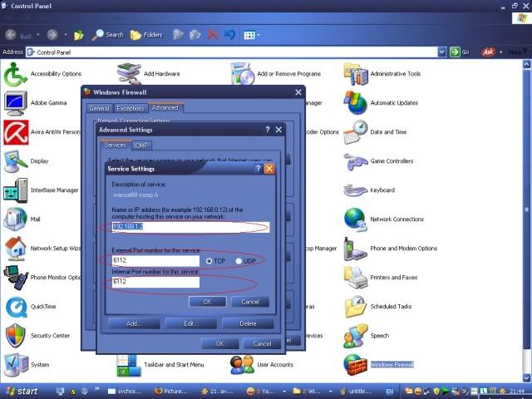Open User Accounts icon
Image resolution: width=532 pixels, height=399 pixels.
coord(242,365)
